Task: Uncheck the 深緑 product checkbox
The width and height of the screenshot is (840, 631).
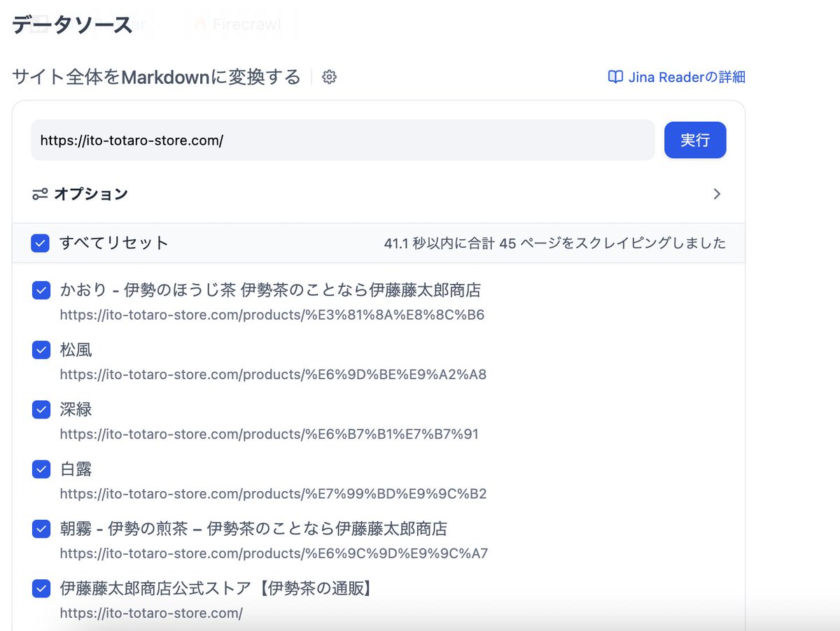Action: [41, 409]
